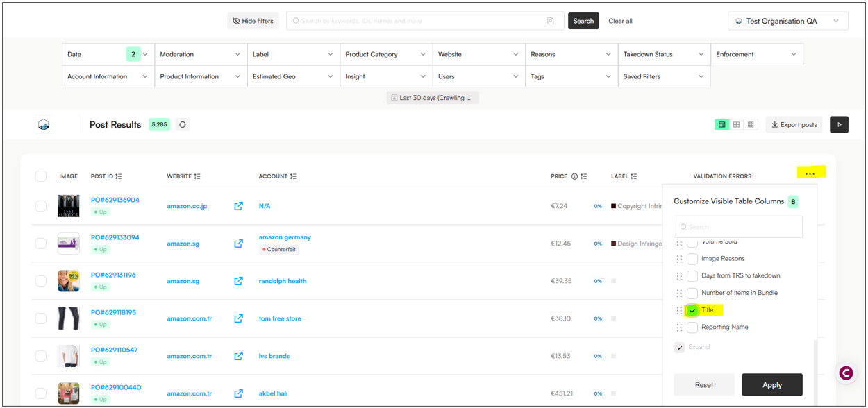Click the Apply button in column panel
Image resolution: width=868 pixels, height=408 pixels.
(772, 384)
